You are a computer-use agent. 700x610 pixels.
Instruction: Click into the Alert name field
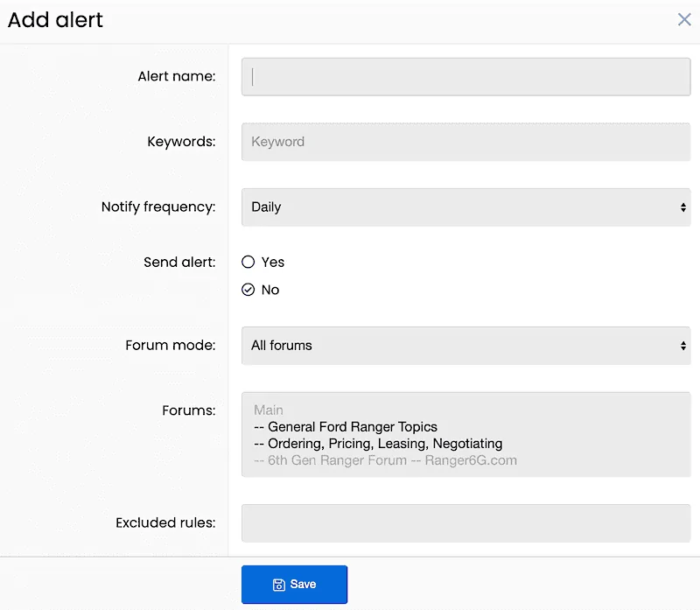click(466, 77)
